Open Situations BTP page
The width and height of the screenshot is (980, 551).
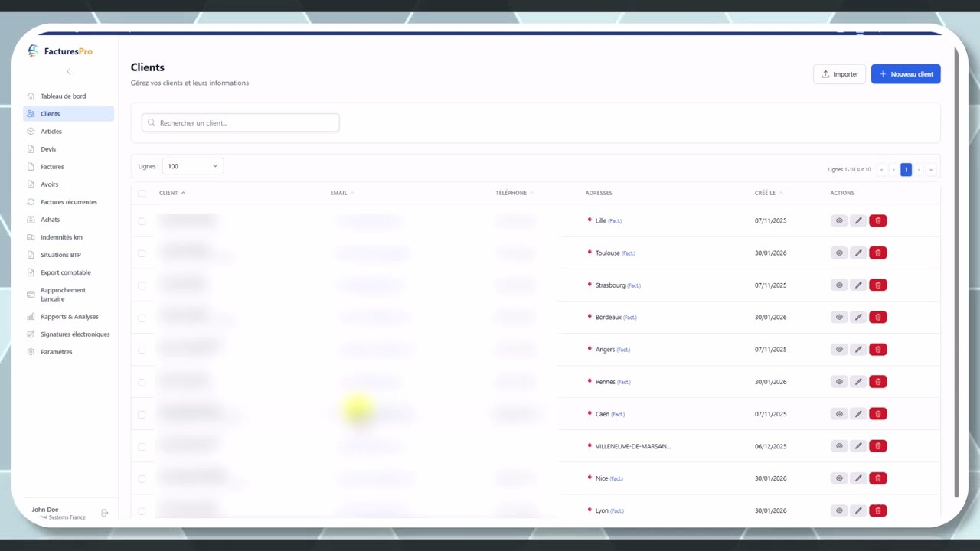tap(68, 255)
